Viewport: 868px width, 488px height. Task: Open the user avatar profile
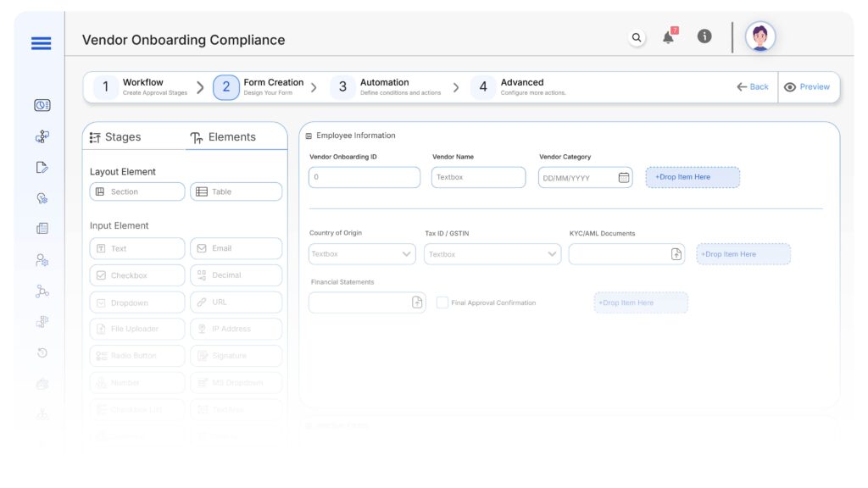pos(759,37)
